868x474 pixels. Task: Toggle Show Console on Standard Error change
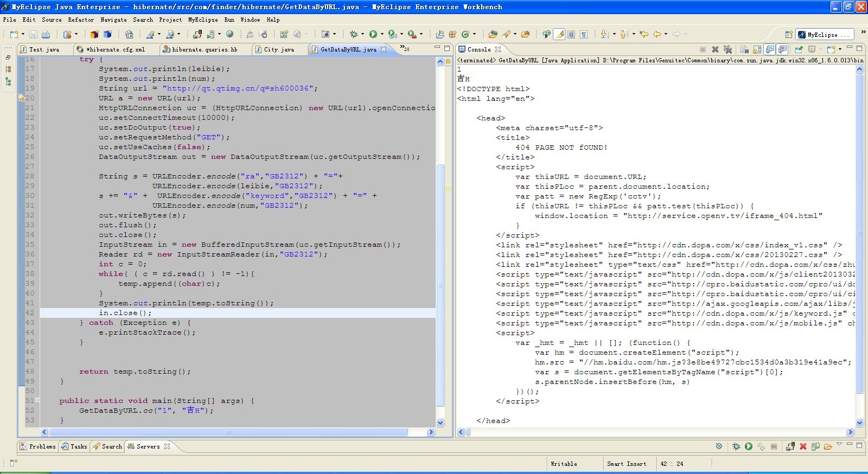click(x=782, y=49)
